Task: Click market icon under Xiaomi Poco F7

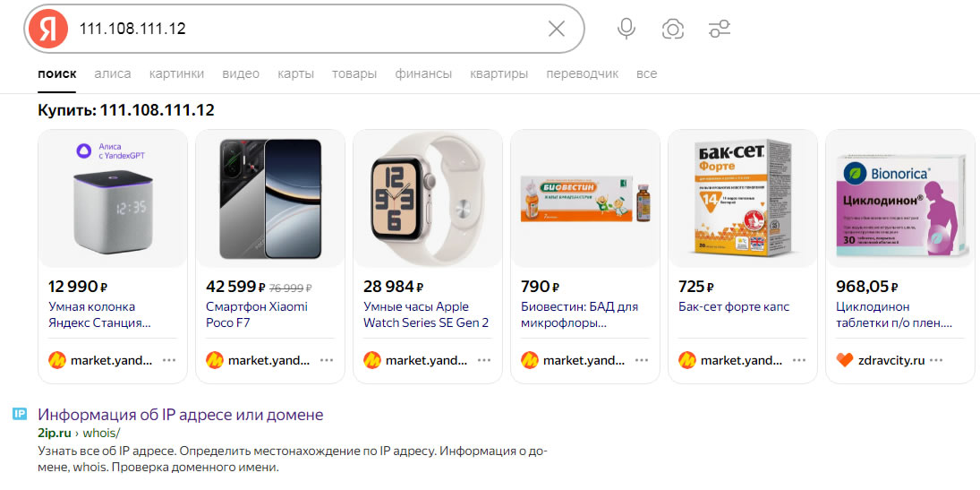Action: click(x=215, y=360)
